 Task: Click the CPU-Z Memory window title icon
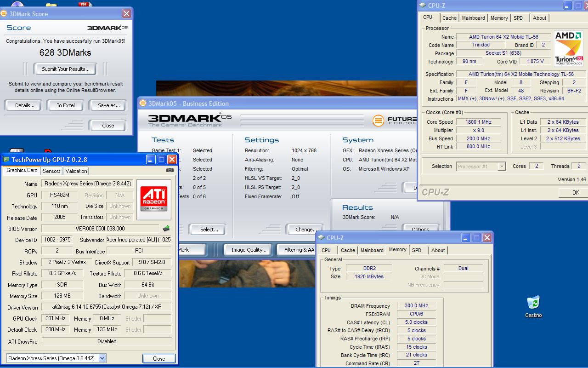(321, 238)
